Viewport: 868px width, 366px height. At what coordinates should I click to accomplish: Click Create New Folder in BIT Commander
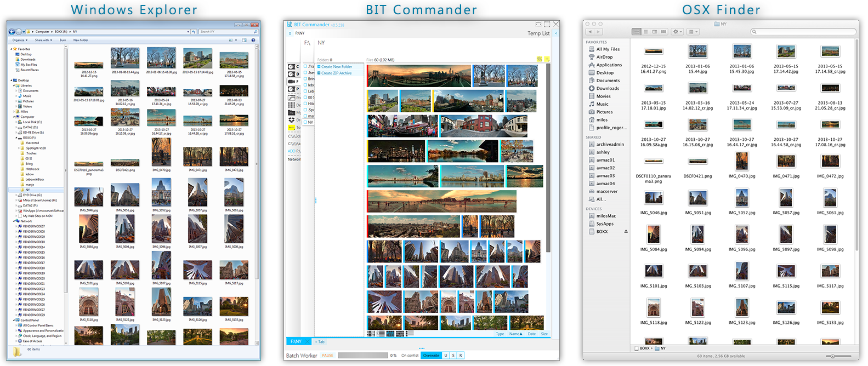(x=337, y=67)
